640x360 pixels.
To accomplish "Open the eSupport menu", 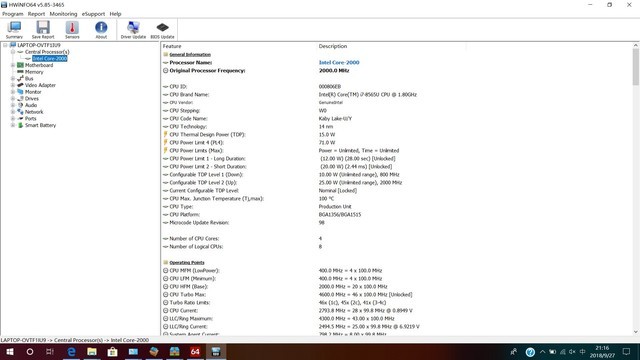I will coord(93,14).
